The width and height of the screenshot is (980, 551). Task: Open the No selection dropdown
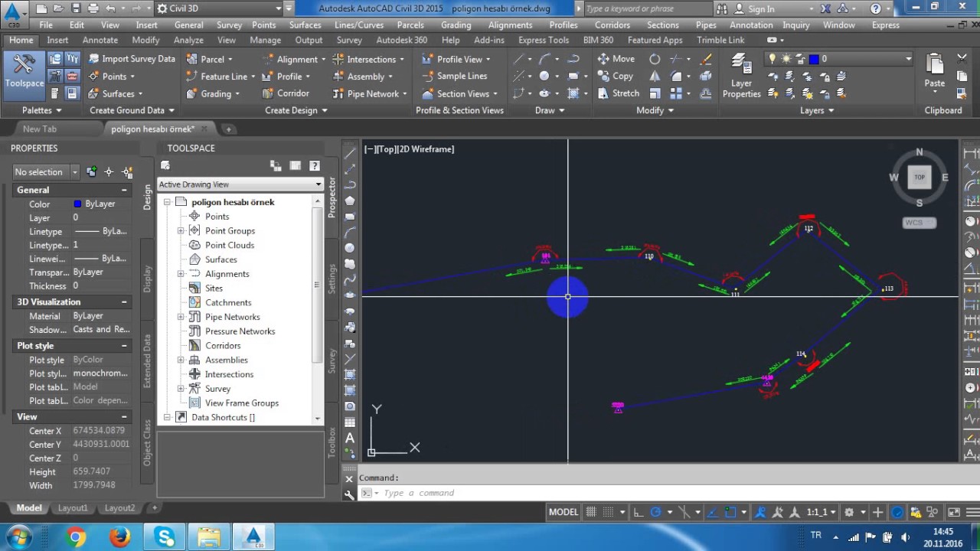click(46, 172)
